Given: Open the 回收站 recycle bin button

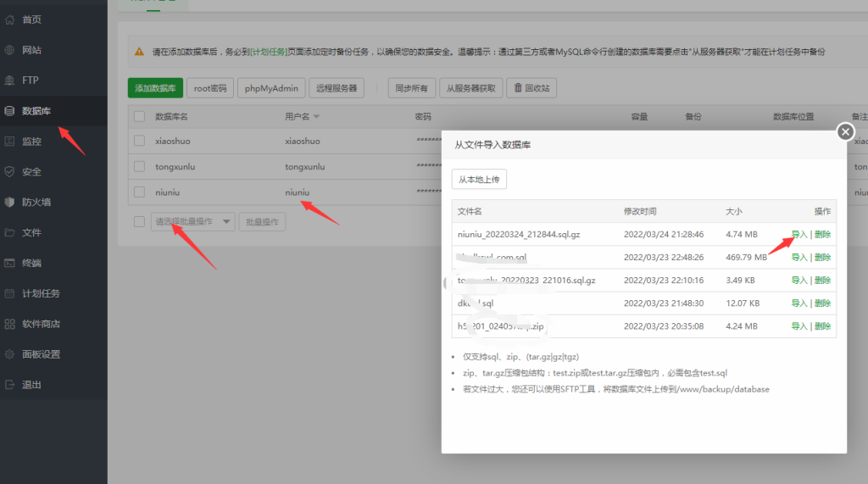Looking at the screenshot, I should 531,88.
